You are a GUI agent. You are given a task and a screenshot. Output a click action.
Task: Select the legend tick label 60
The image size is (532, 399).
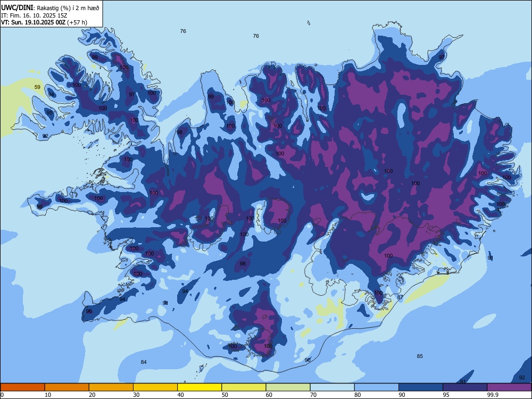(x=269, y=395)
